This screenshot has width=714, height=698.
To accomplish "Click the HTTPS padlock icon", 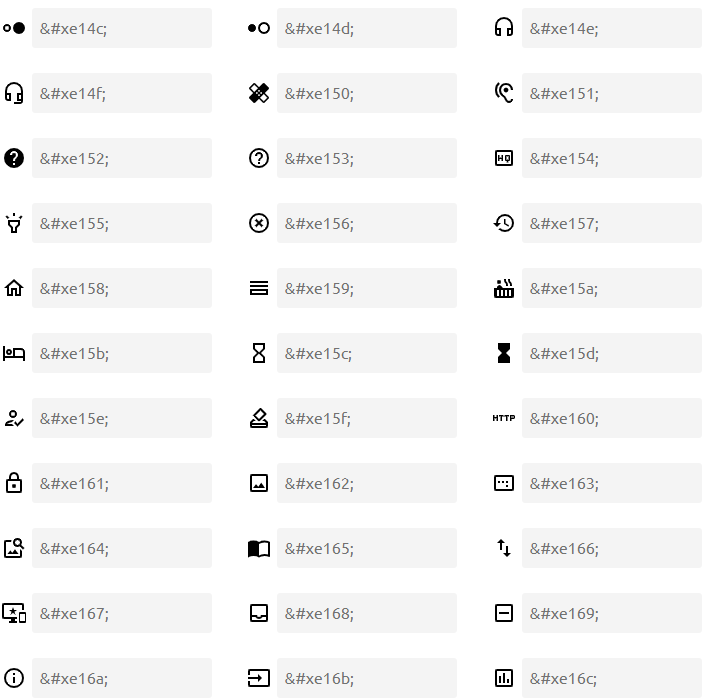I will 14,483.
